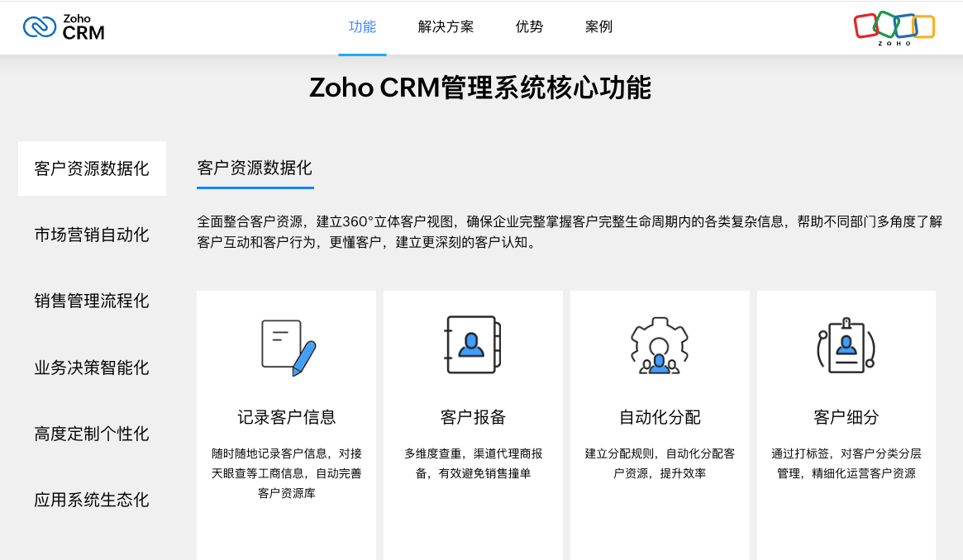Image resolution: width=963 pixels, height=560 pixels.
Task: Show the 高度定制个性化 section
Action: 92,434
